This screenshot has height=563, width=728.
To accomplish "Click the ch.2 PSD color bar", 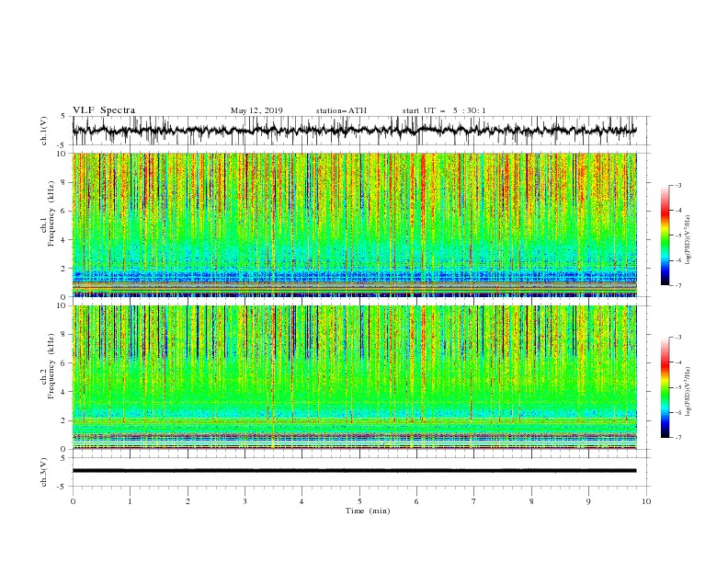I will [665, 387].
